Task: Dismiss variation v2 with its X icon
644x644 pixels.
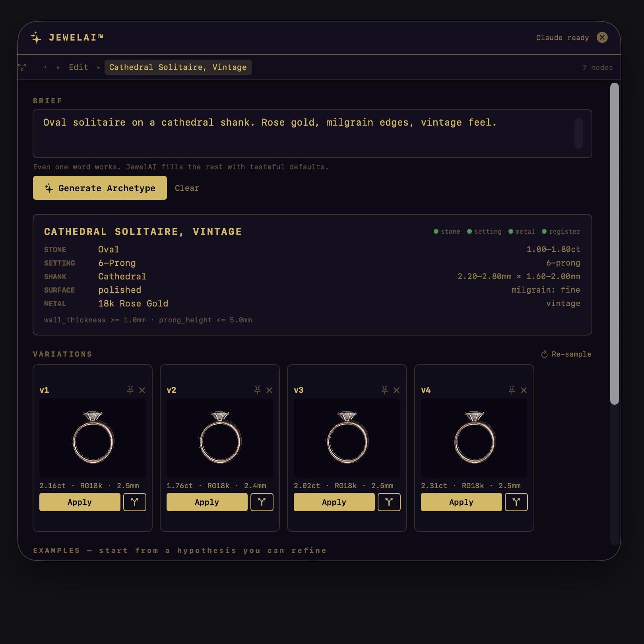Action: point(270,390)
